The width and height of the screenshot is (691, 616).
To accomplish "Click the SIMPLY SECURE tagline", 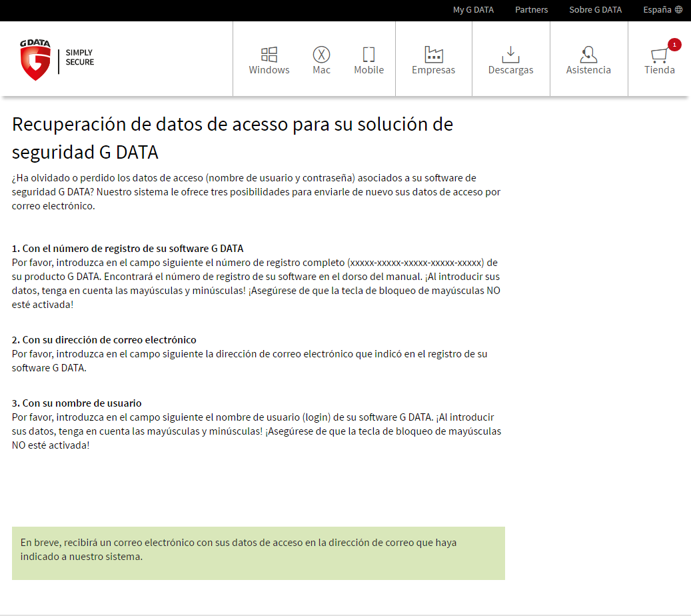I will point(80,57).
